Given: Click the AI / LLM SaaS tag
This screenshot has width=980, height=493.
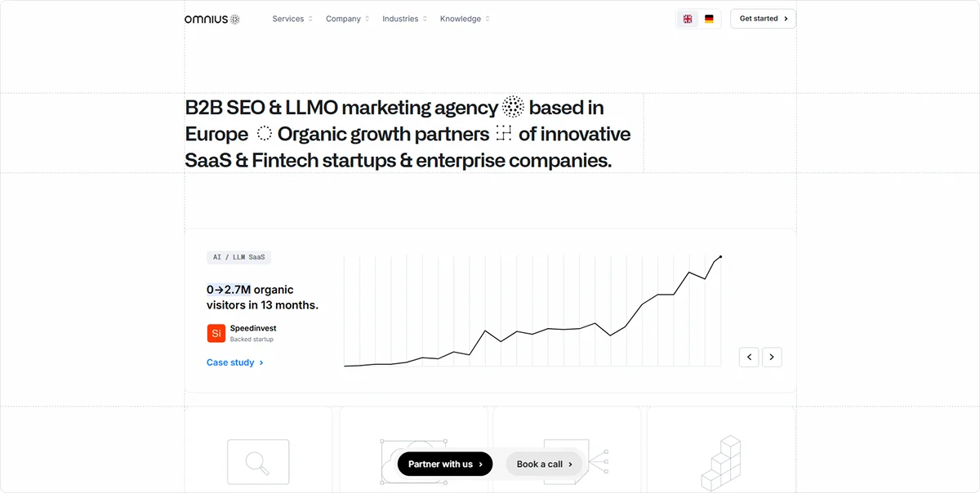Looking at the screenshot, I should click(x=238, y=256).
